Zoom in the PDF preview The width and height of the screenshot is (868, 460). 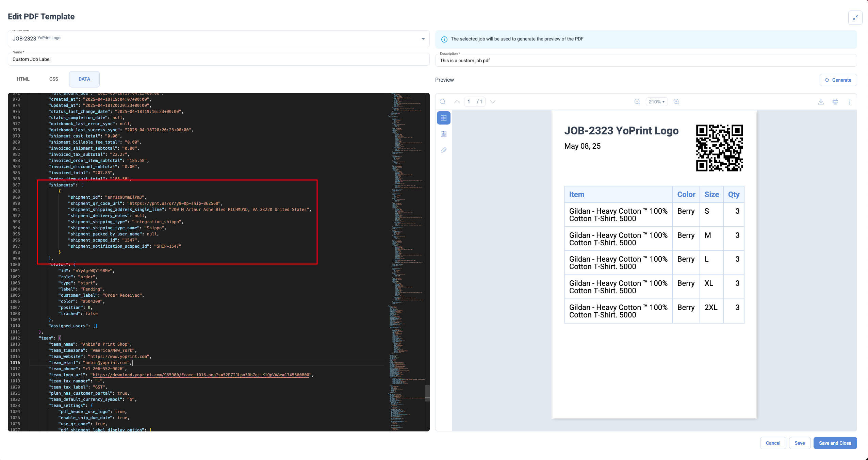676,102
